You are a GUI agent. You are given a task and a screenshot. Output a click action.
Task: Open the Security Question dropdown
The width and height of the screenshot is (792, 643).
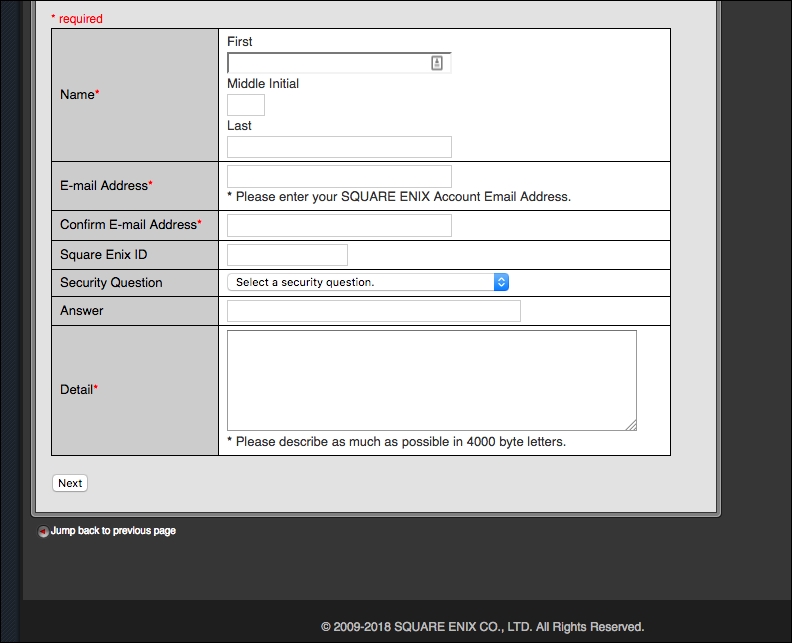368,282
